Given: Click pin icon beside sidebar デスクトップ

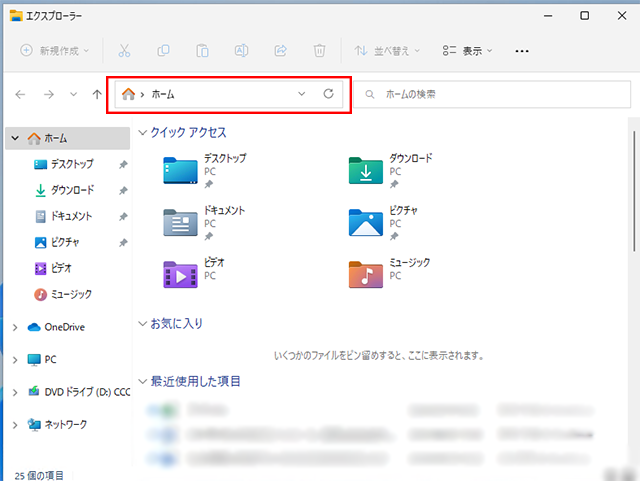Looking at the screenshot, I should point(123,165).
